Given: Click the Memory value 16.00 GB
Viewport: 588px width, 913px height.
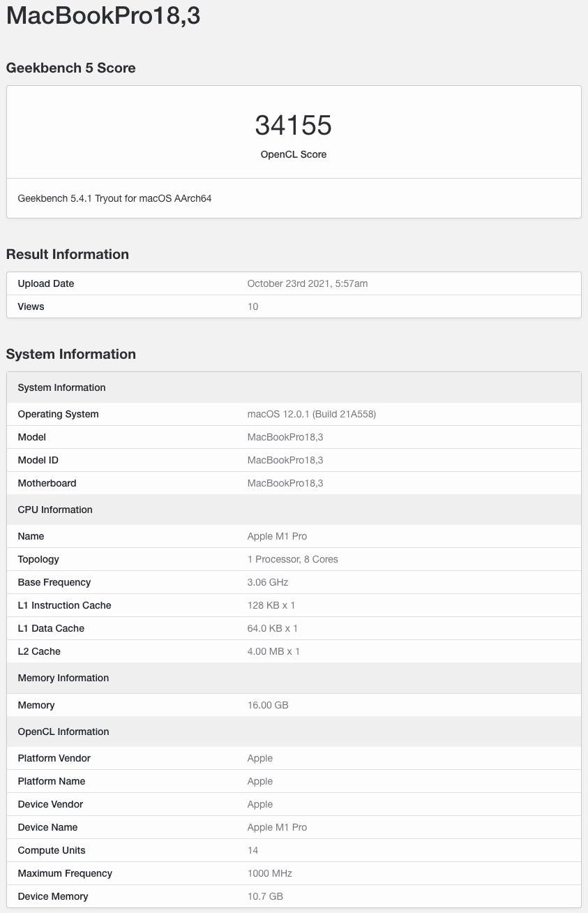Looking at the screenshot, I should click(x=267, y=705).
